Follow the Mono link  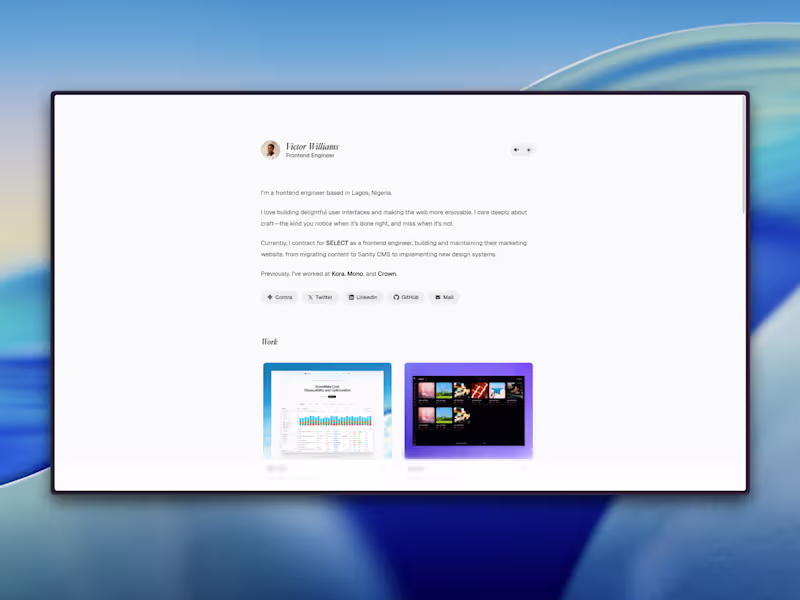(x=355, y=274)
